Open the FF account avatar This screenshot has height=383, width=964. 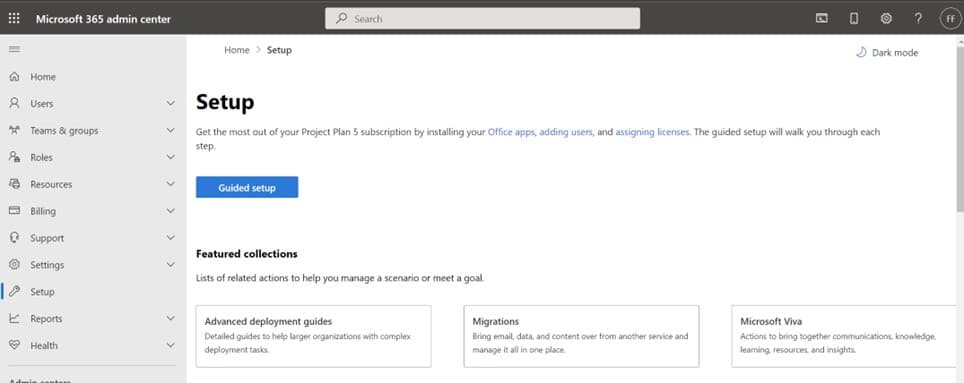click(x=950, y=18)
